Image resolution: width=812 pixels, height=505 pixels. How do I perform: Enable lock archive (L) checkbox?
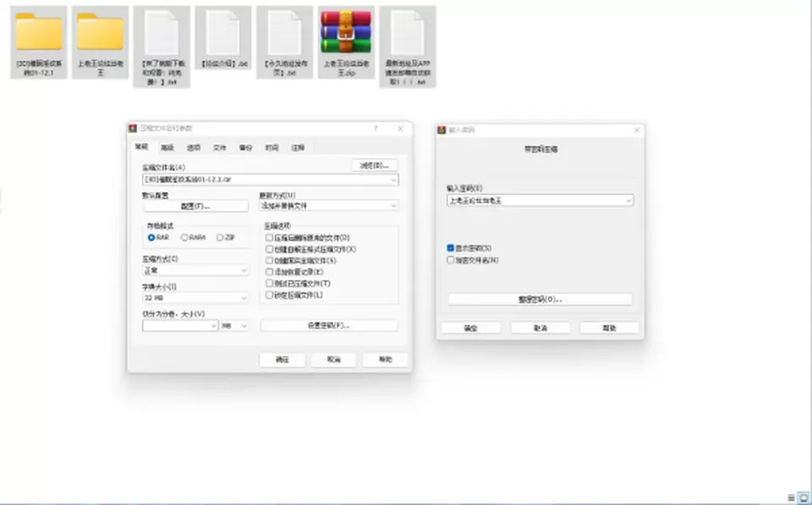269,294
